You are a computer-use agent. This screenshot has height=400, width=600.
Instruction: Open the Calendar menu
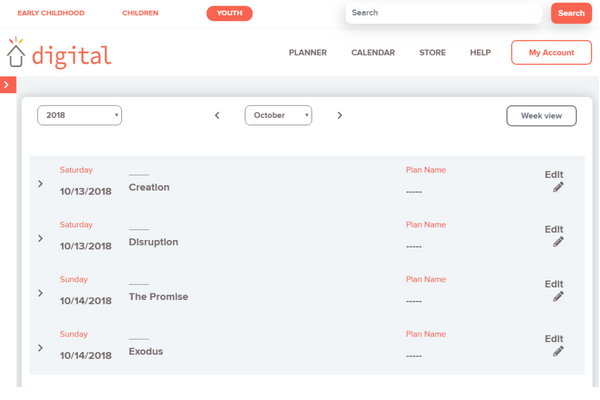(373, 52)
